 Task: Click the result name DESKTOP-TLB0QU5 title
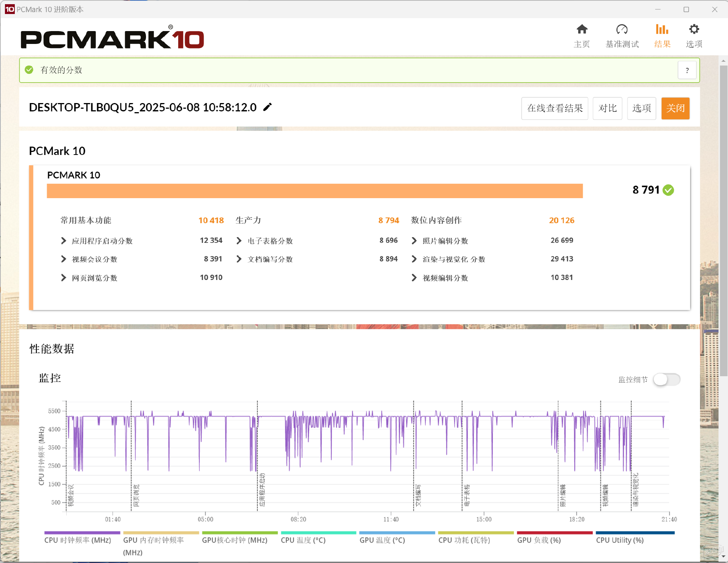coord(143,108)
